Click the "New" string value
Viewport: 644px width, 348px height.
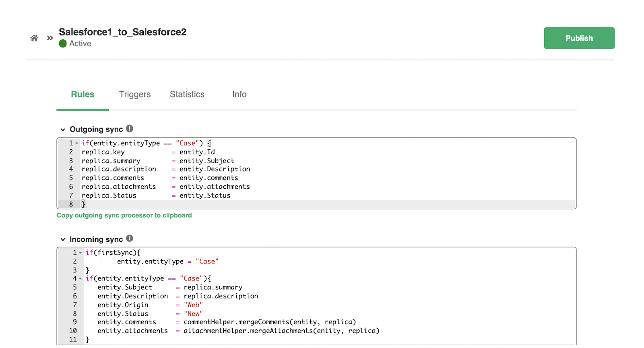point(193,314)
